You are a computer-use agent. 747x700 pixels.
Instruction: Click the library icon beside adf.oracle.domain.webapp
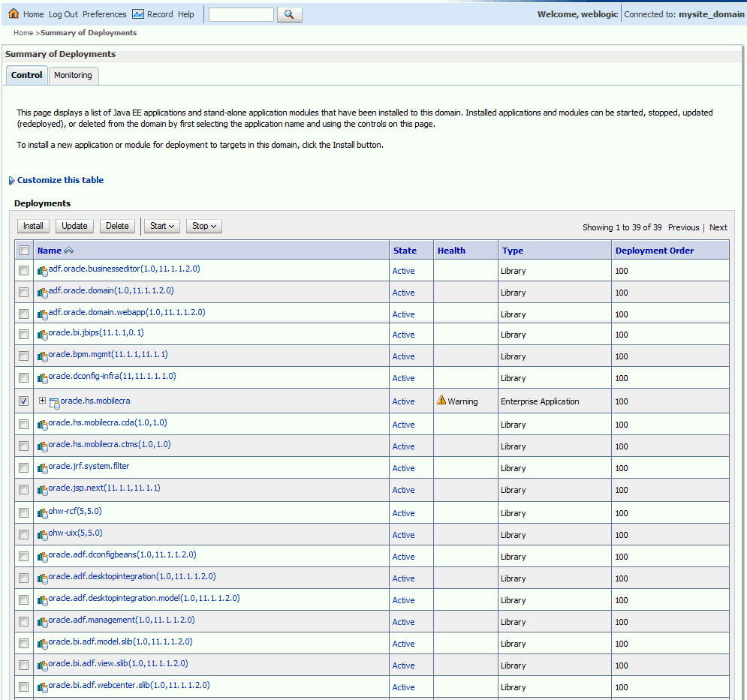pos(42,315)
